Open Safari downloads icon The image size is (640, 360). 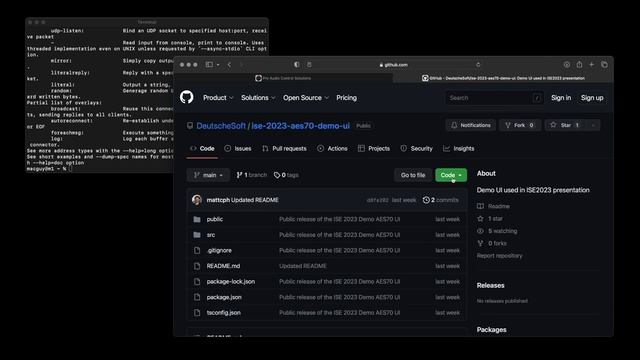tap(567, 64)
